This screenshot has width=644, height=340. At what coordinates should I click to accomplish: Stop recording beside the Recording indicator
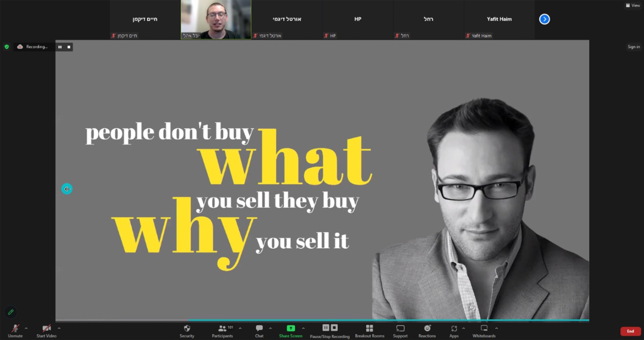pyautogui.click(x=69, y=47)
